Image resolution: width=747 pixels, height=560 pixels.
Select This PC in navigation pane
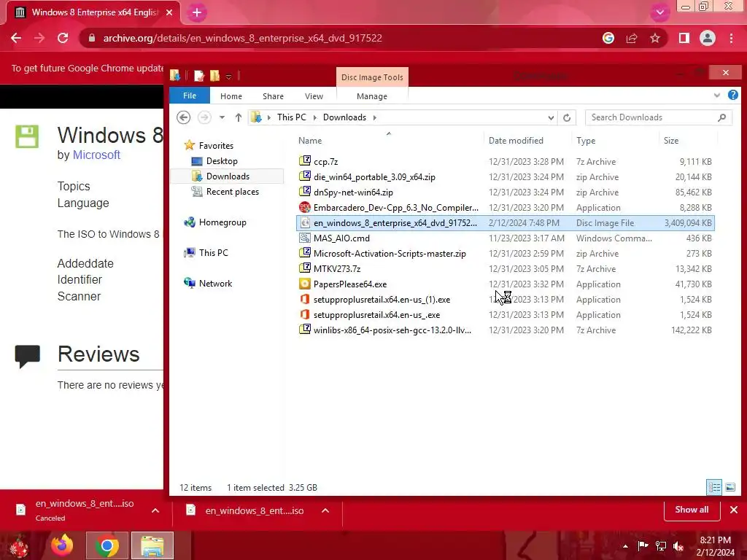(214, 253)
